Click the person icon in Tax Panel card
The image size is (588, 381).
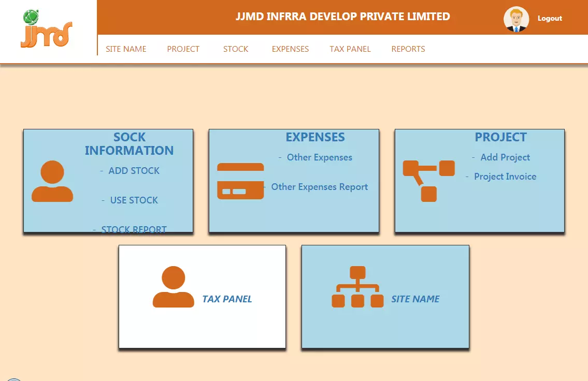pos(173,287)
